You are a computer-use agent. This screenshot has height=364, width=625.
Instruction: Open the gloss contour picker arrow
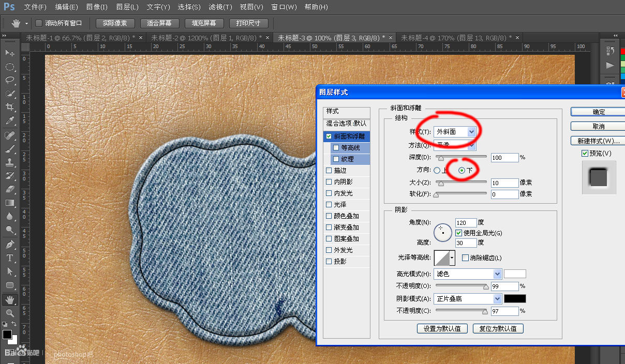tap(452, 257)
